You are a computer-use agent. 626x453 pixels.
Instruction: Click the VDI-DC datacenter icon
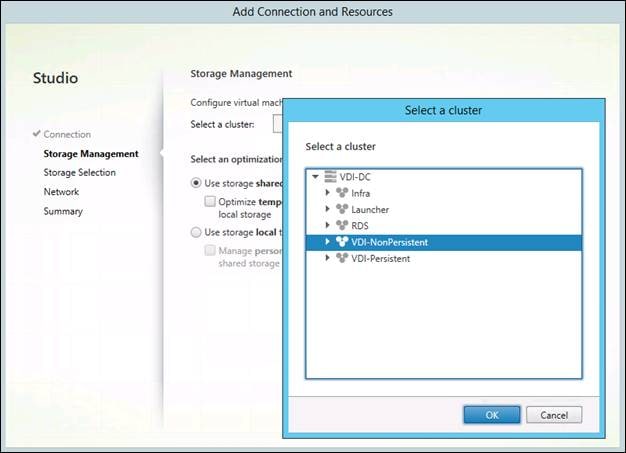pos(330,176)
